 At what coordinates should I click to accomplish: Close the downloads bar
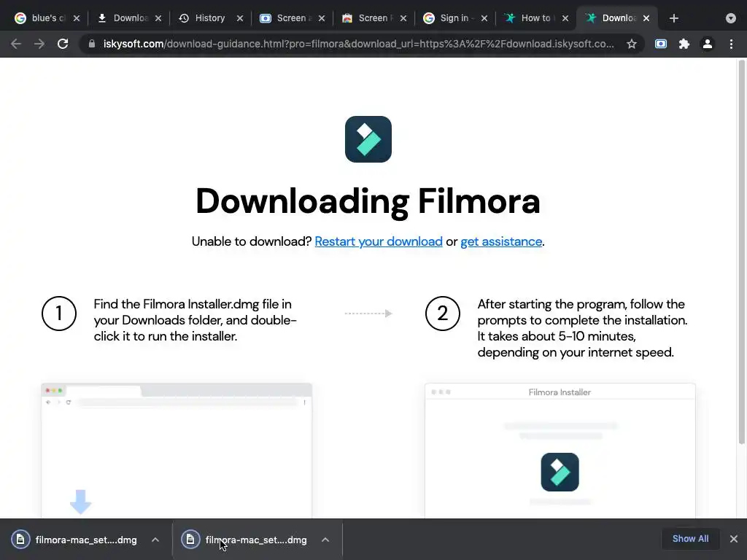pos(734,539)
